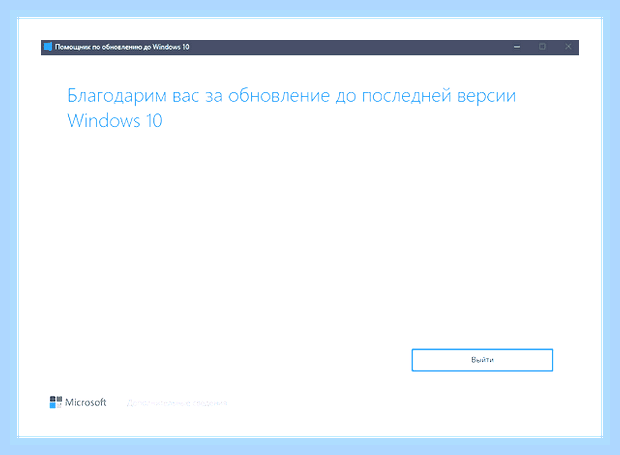Screen dimensions: 620x455
Task: Click the title text "Помощник по обновлению до Windows 10"
Action: point(122,47)
